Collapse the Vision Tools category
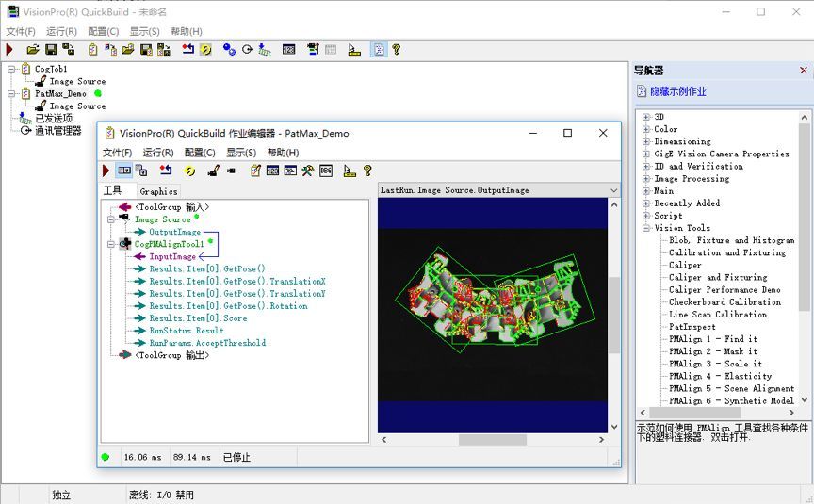 point(645,228)
